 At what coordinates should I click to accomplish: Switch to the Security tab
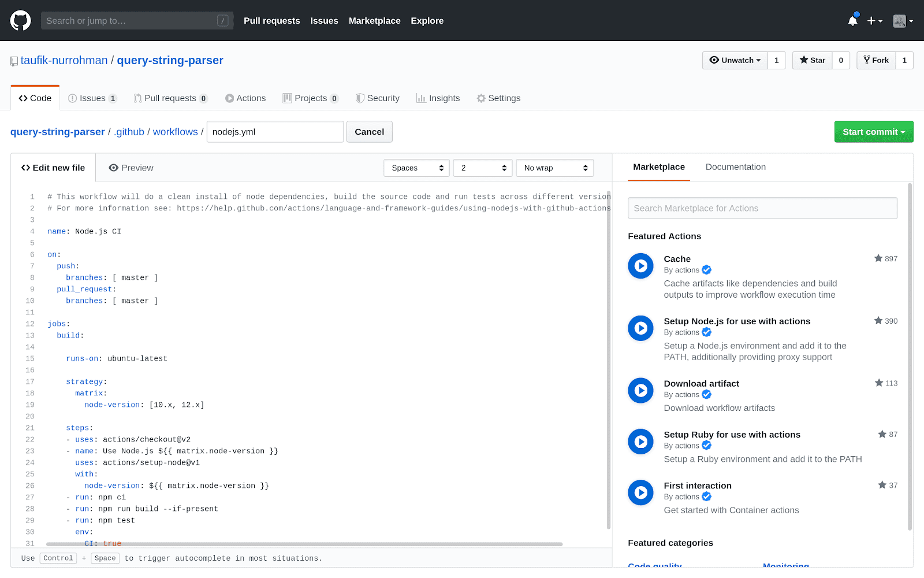[378, 98]
